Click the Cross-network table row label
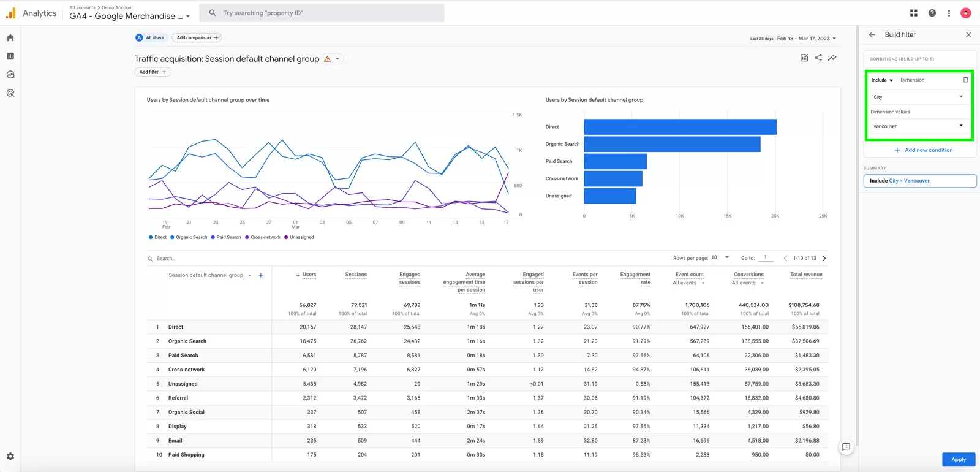The image size is (980, 472). click(x=186, y=370)
